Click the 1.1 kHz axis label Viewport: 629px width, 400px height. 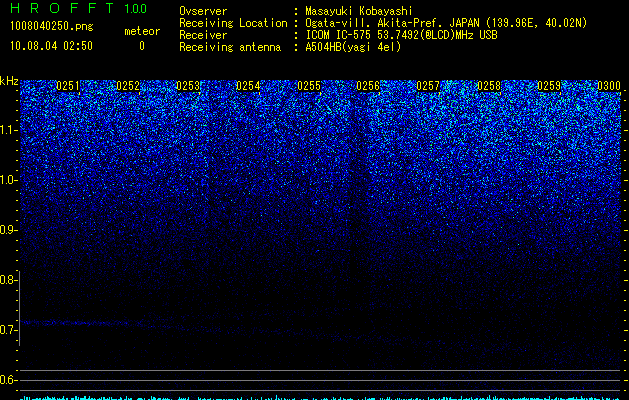pos(8,130)
